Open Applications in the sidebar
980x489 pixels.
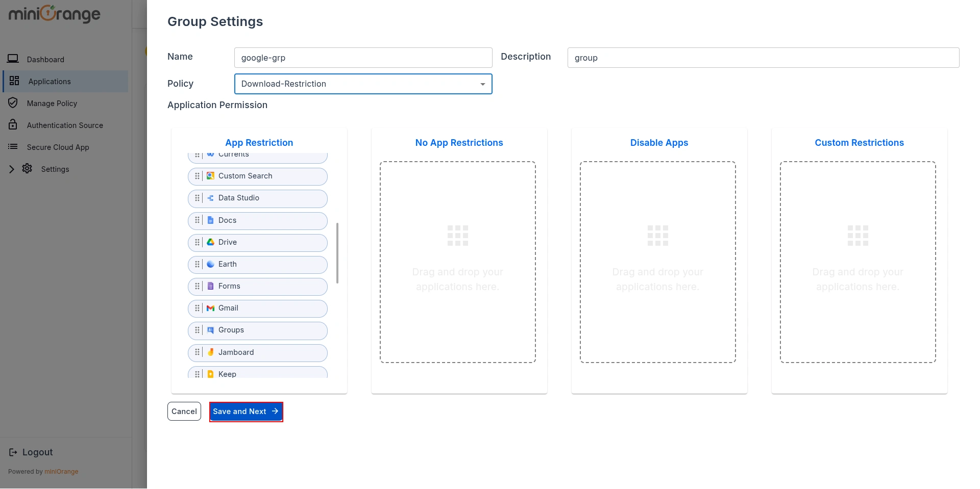[65, 81]
